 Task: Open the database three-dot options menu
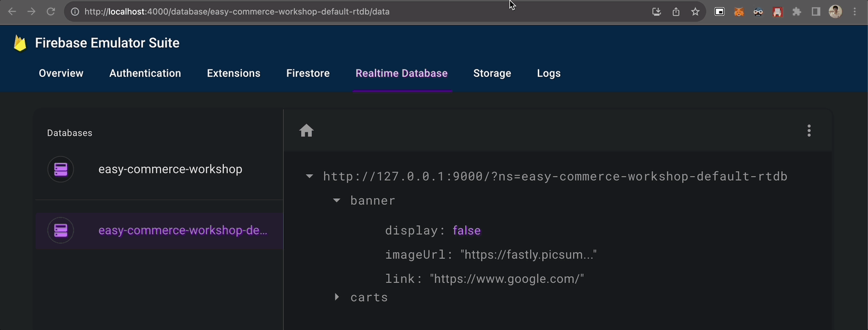[x=809, y=131]
